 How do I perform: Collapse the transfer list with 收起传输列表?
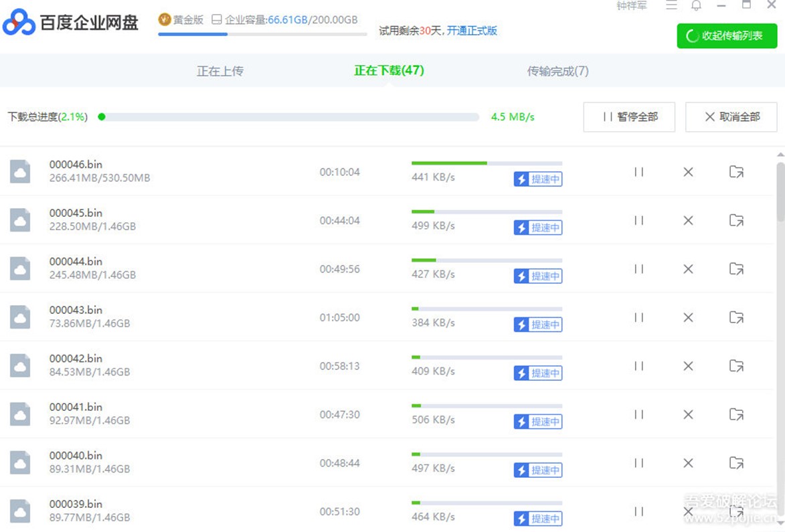pos(727,36)
